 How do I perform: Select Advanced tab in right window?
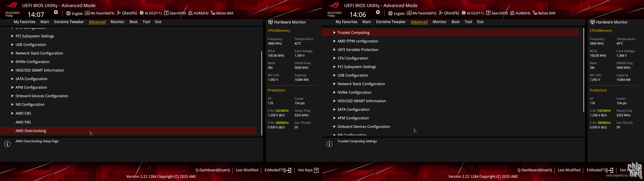419,22
